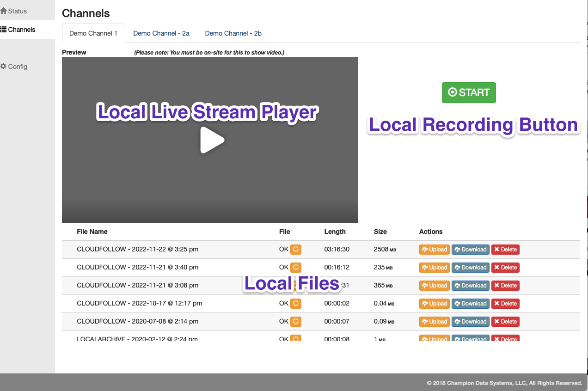Open Config via the gear icon
Screen dimensions: 588x391
[x=4, y=66]
